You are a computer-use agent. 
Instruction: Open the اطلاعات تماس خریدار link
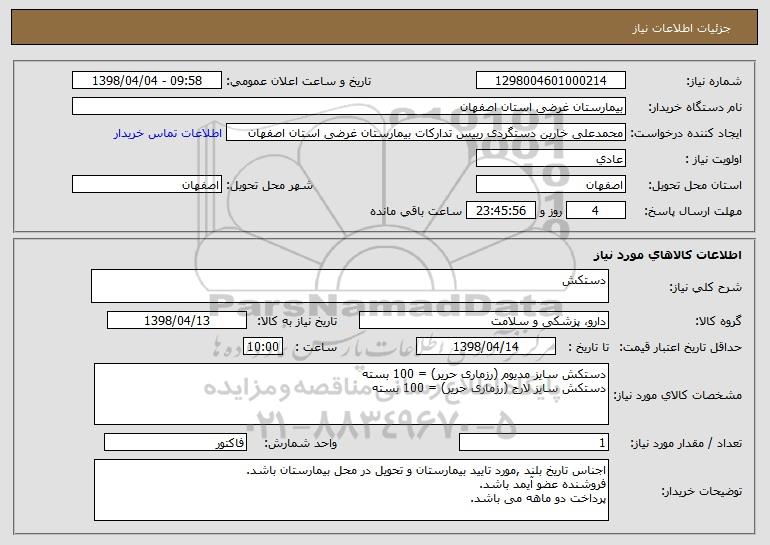[168, 134]
